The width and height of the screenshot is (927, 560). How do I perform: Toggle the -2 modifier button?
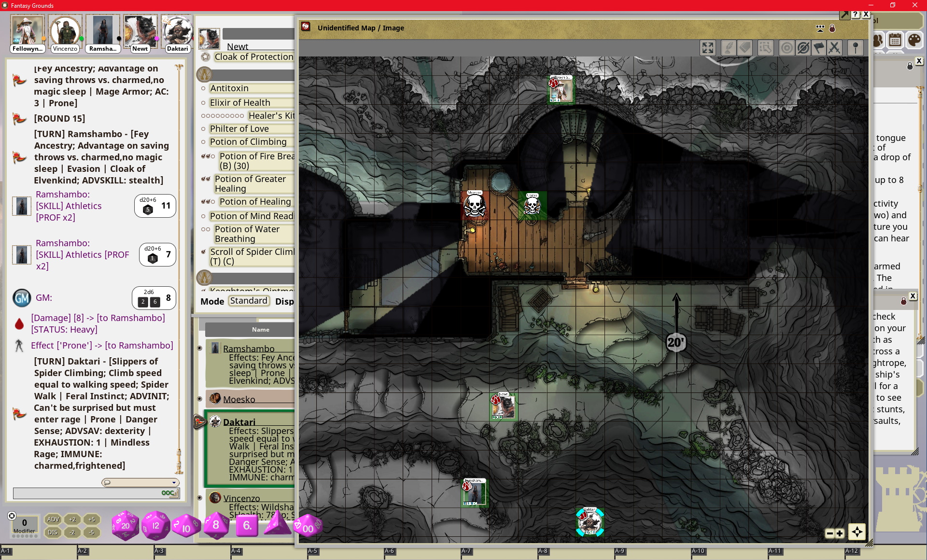click(x=72, y=532)
